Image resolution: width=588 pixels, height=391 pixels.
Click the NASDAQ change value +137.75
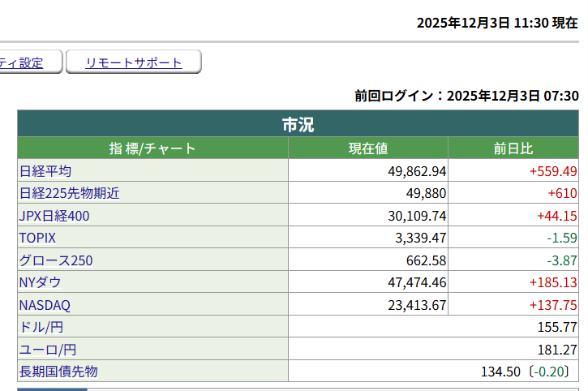(552, 305)
